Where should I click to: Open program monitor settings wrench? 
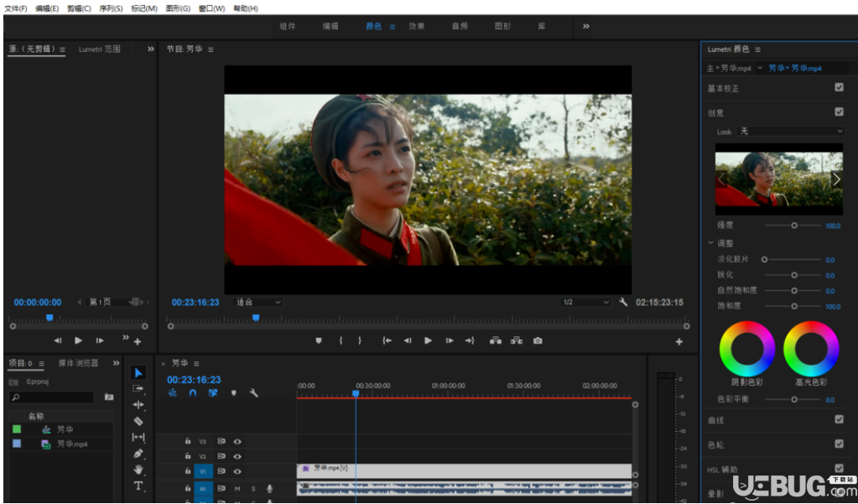click(622, 302)
